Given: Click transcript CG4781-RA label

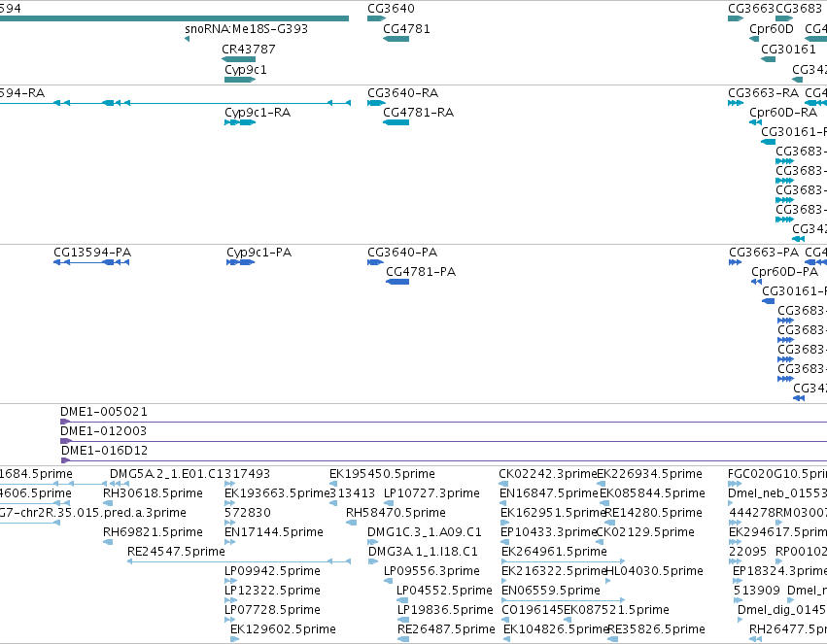Looking at the screenshot, I should pyautogui.click(x=418, y=113).
